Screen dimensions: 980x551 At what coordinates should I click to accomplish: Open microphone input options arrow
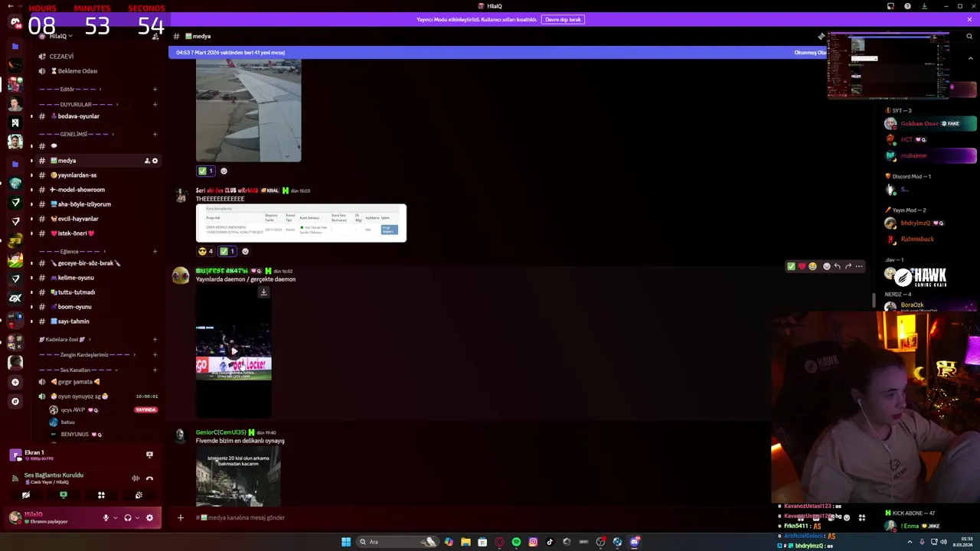(x=116, y=518)
